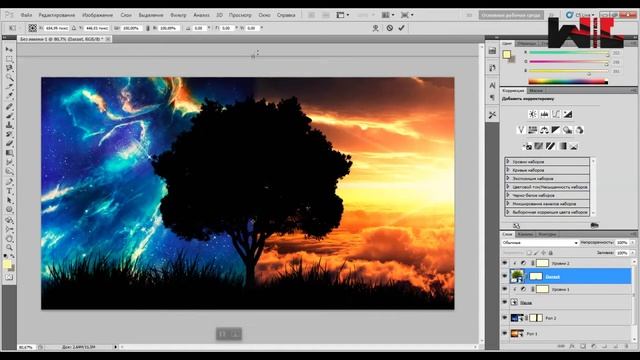Image resolution: width=640 pixels, height=360 pixels.
Task: Add a Brightness/Contrast adjustment
Action: [533, 114]
